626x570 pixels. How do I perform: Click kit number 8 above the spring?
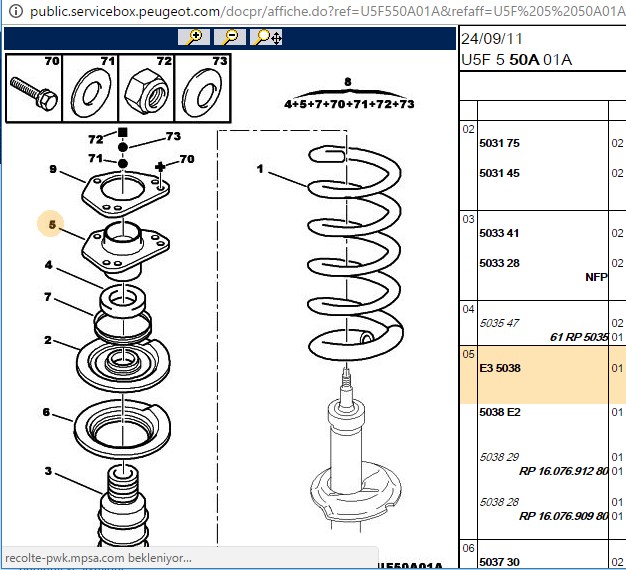tap(348, 82)
